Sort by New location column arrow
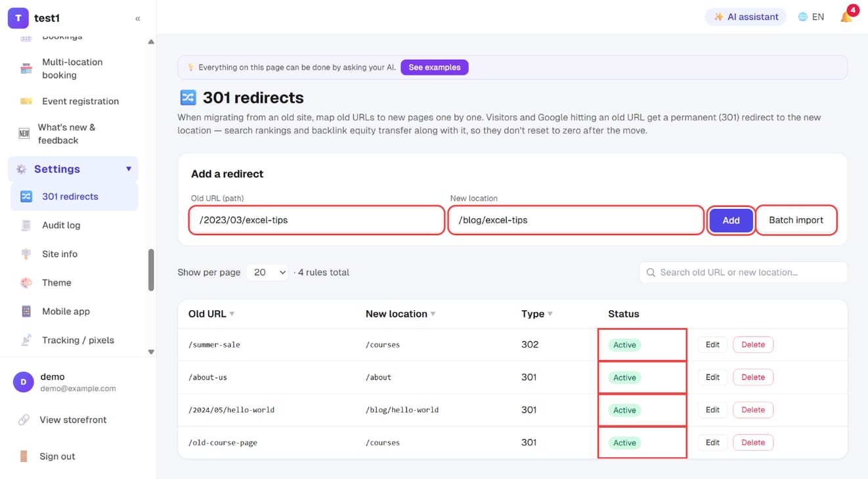868x479 pixels. coord(433,314)
